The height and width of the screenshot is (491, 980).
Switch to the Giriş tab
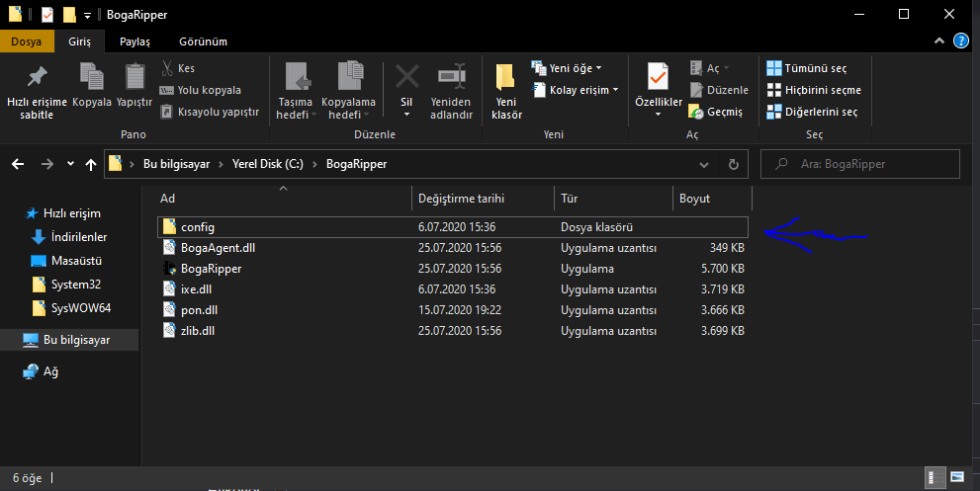click(x=79, y=41)
